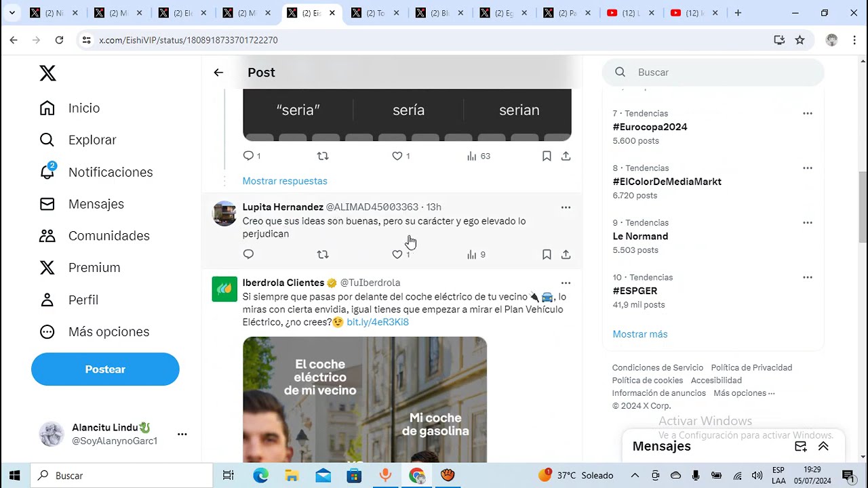Click the Chrome address bar URL

tap(189, 40)
